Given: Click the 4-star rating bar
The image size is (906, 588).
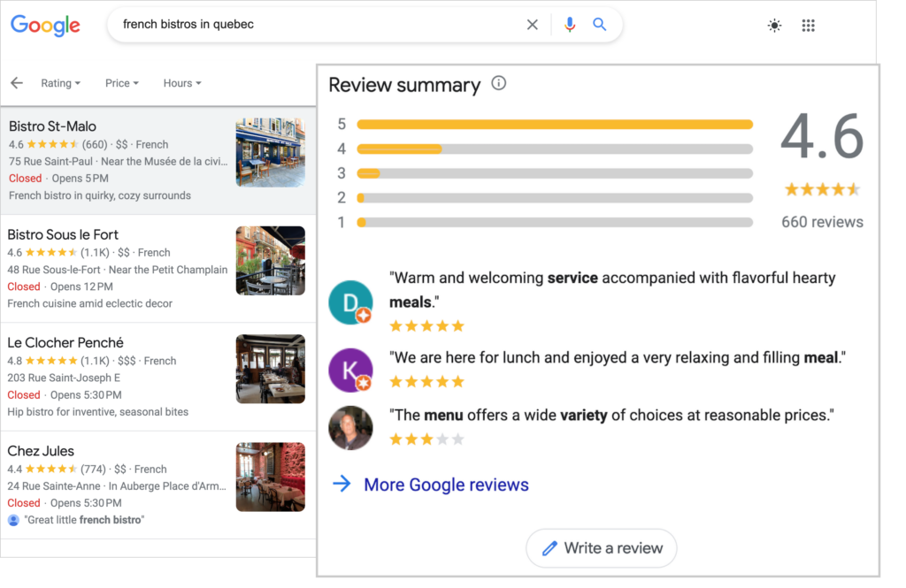Looking at the screenshot, I should (555, 149).
